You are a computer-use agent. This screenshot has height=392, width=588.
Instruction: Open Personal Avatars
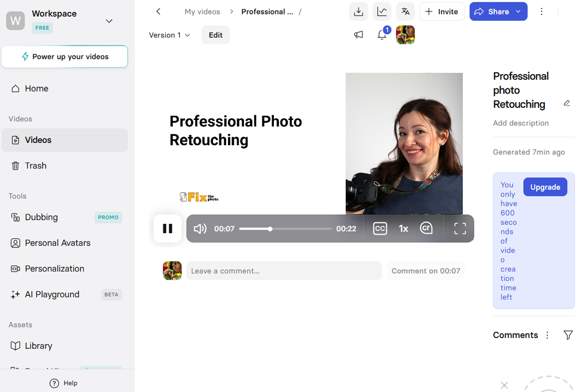tap(64, 243)
